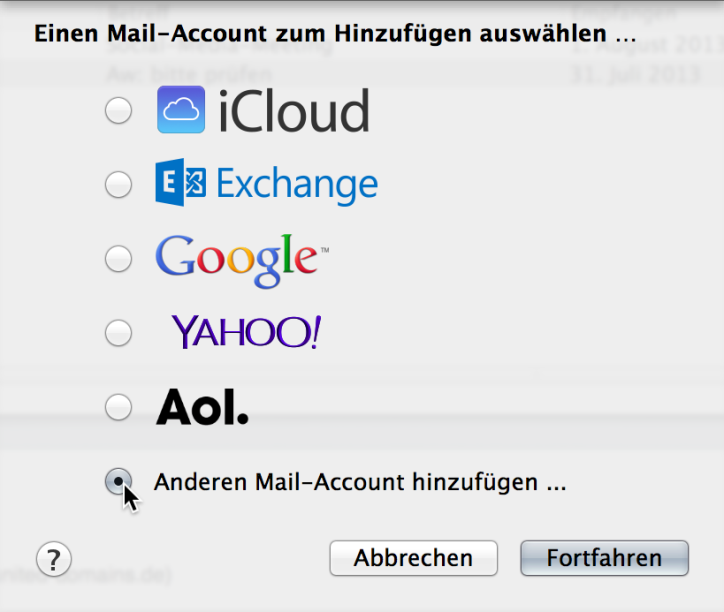Click the Anderen Mail-Account hinzufügen label text

tap(360, 482)
